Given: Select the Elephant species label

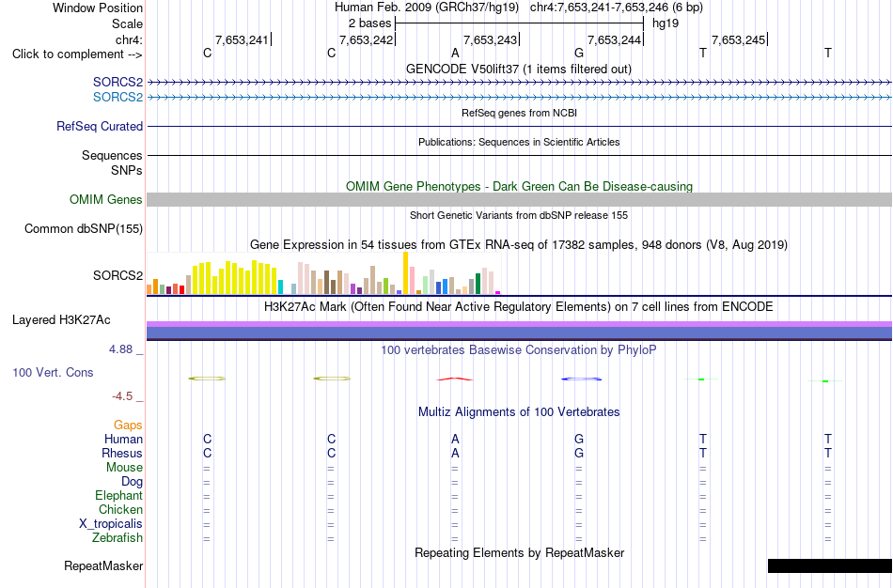Looking at the screenshot, I should tap(119, 495).
